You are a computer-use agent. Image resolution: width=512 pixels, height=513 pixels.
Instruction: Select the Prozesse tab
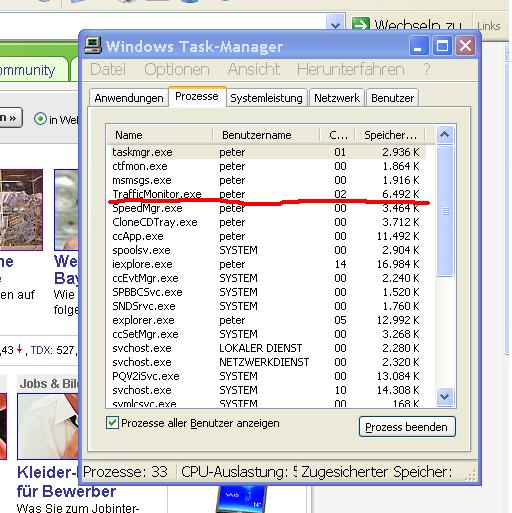click(x=197, y=96)
